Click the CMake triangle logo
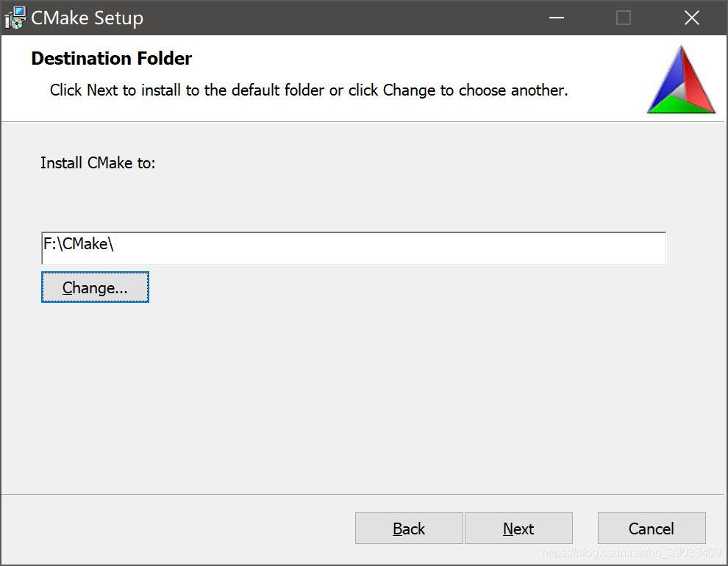The height and width of the screenshot is (566, 728). click(x=681, y=79)
